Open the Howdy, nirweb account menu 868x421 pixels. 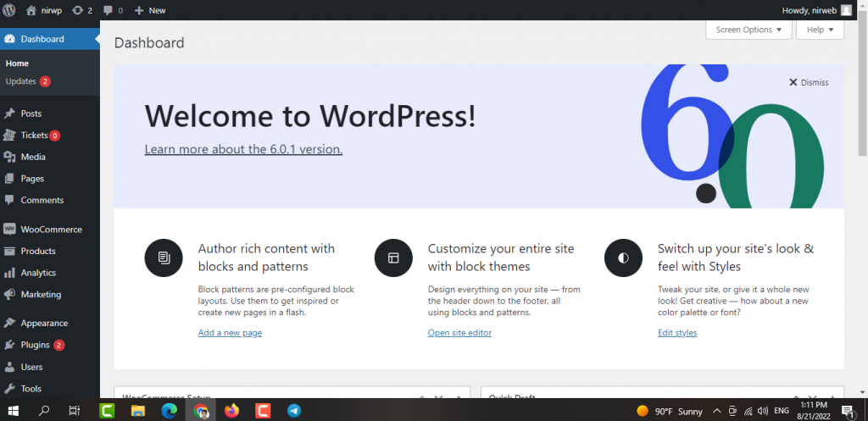tap(816, 10)
